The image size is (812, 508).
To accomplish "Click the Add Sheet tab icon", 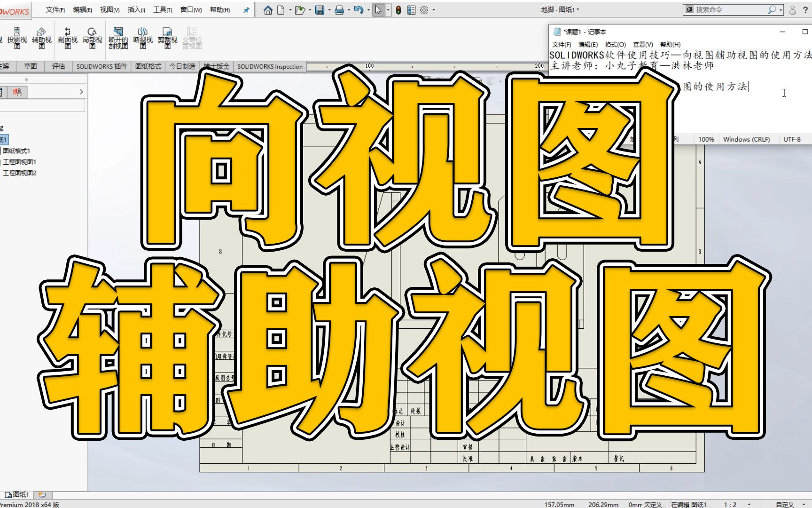I will click(x=42, y=495).
